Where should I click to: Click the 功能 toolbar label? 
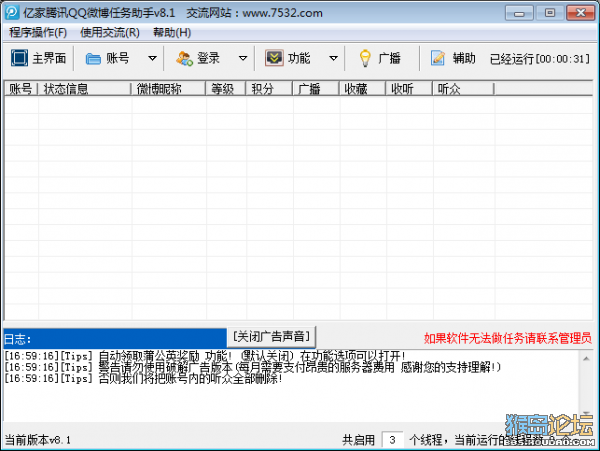point(299,59)
